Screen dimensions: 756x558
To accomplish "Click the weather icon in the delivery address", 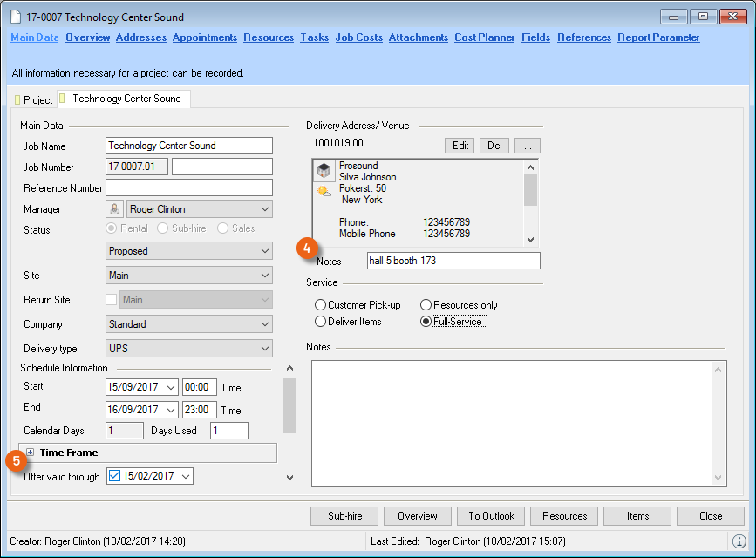I will [x=324, y=191].
